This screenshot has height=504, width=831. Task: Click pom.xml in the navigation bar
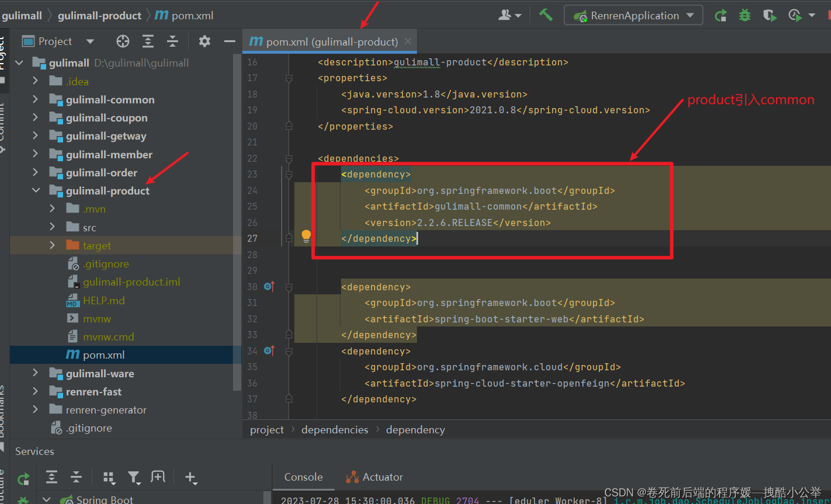tap(185, 15)
